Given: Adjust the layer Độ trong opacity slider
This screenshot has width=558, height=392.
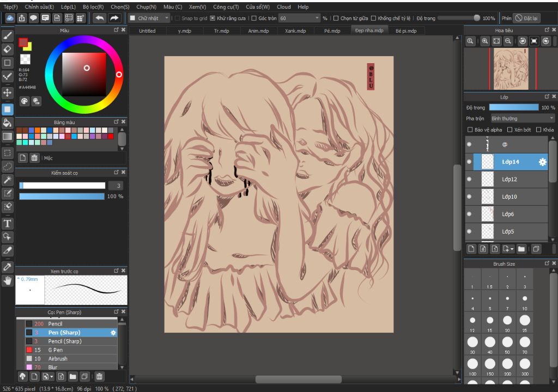Looking at the screenshot, I should click(514, 107).
